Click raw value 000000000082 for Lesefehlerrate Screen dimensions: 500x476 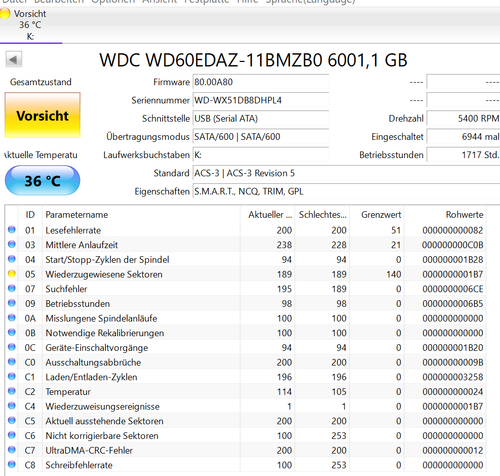click(x=452, y=230)
